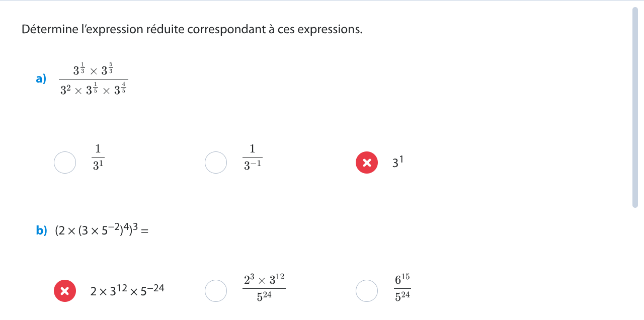
Task: Choose the 1 over 3⁻¹ radio option
Action: coord(216,162)
